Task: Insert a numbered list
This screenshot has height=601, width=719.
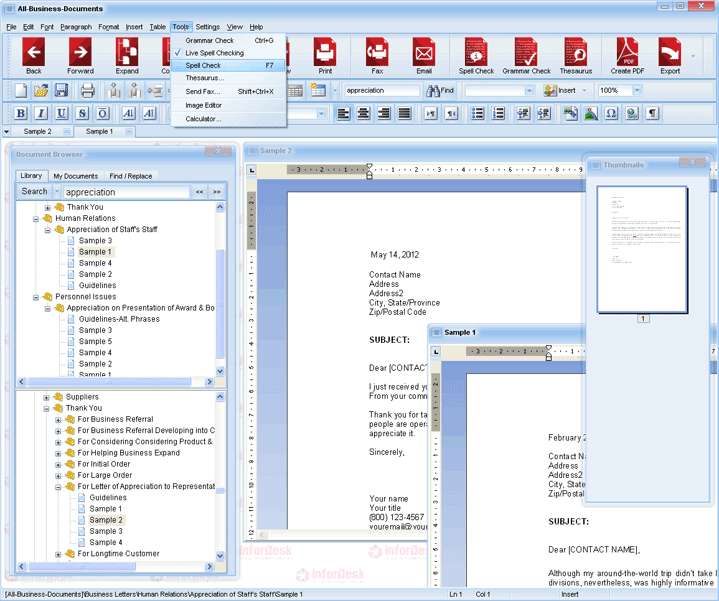Action: 498,113
